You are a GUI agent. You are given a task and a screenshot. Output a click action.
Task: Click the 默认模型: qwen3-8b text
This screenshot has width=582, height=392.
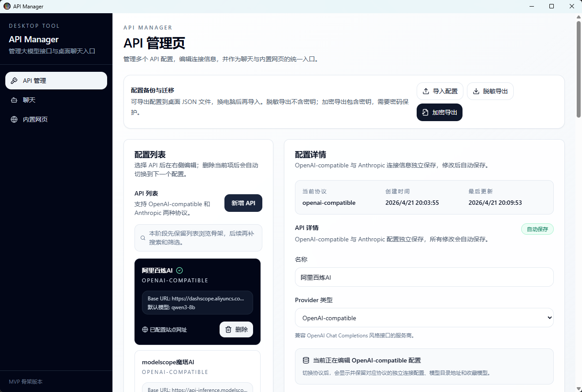[172, 307]
